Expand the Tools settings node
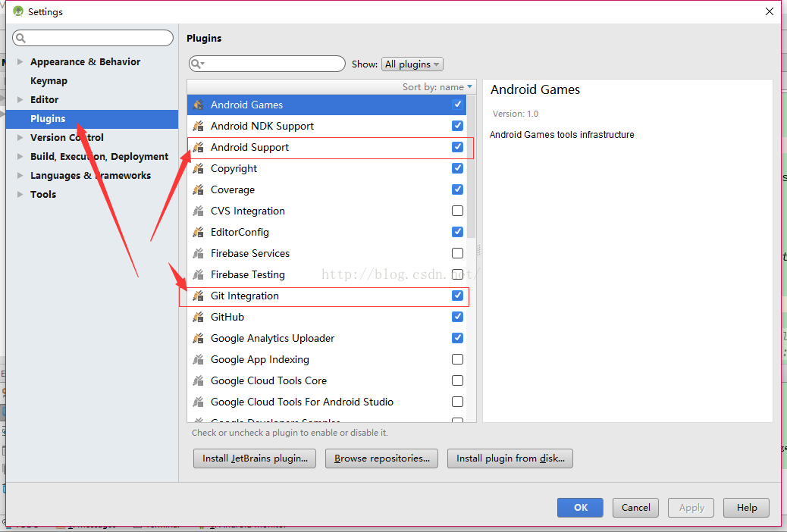This screenshot has height=532, width=787. (x=20, y=194)
